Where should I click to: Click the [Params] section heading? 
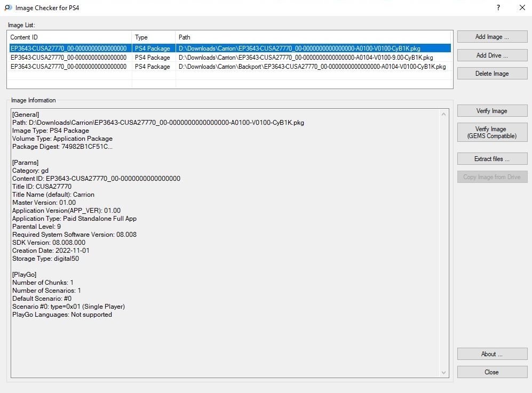tap(26, 163)
